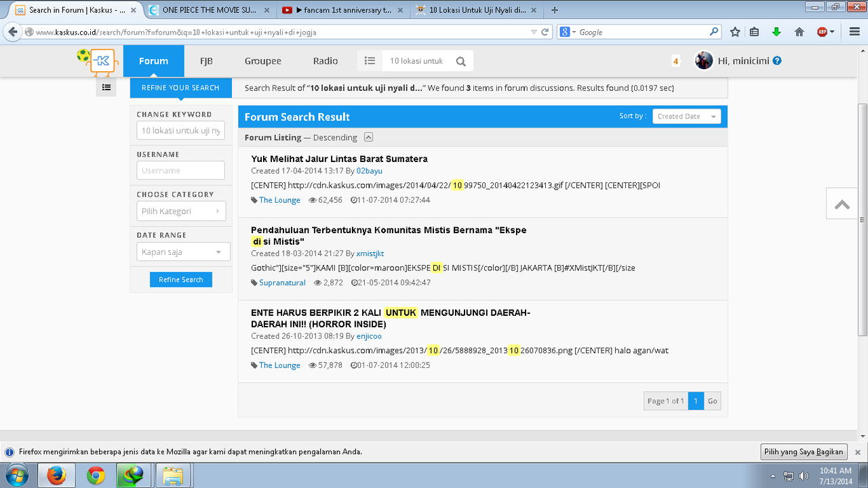868x488 pixels.
Task: Switch to 10 Lokasi Untuk Uji Nyali tab
Action: coord(477,10)
